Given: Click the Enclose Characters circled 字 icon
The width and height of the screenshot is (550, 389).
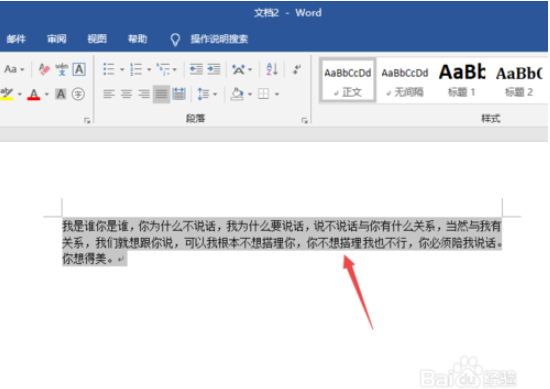Looking at the screenshot, I should [x=78, y=94].
